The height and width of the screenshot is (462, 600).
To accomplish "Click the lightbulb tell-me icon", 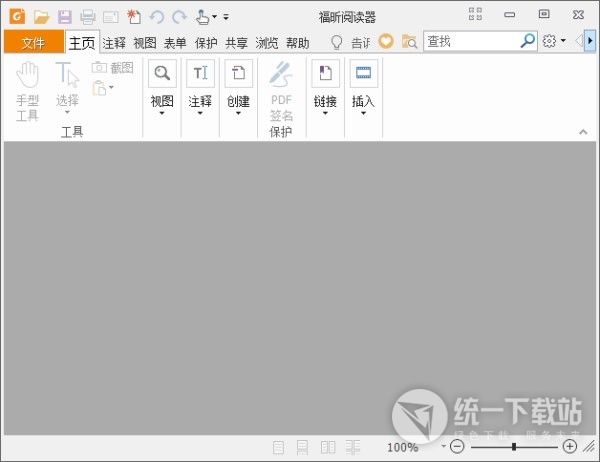I will (x=336, y=42).
